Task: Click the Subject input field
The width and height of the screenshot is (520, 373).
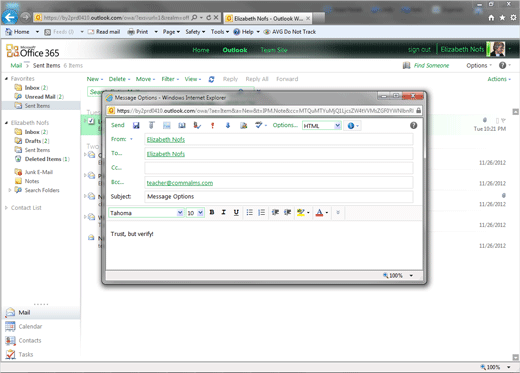Action: click(x=279, y=197)
